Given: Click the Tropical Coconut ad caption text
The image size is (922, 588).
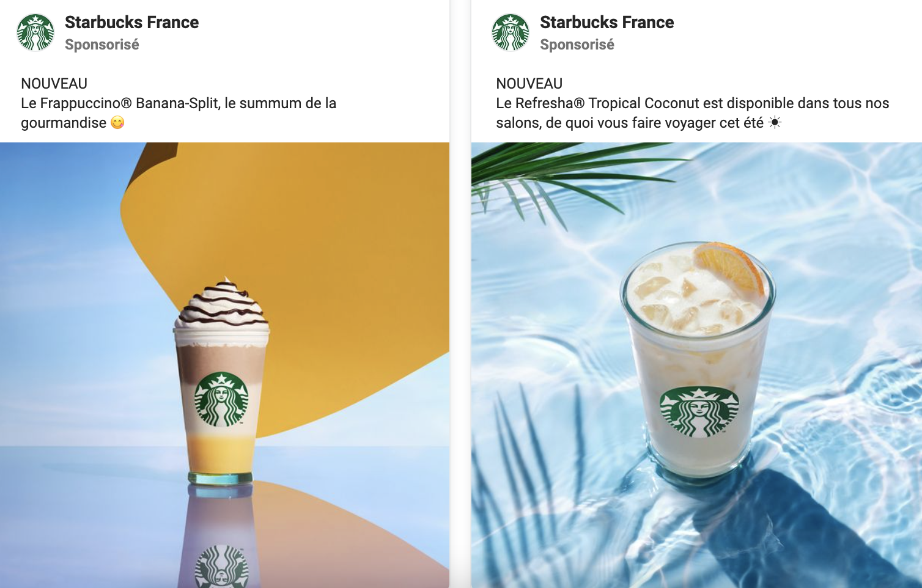Looking at the screenshot, I should click(x=693, y=113).
